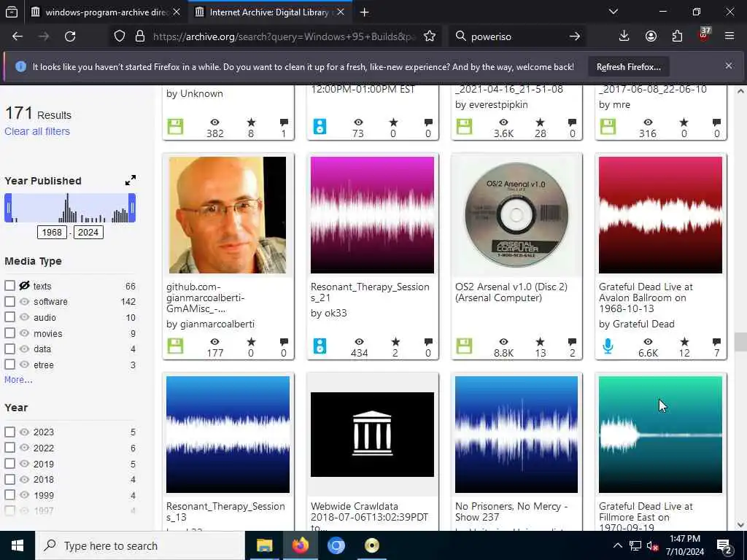Open File Explorer from the taskbar

point(264,545)
